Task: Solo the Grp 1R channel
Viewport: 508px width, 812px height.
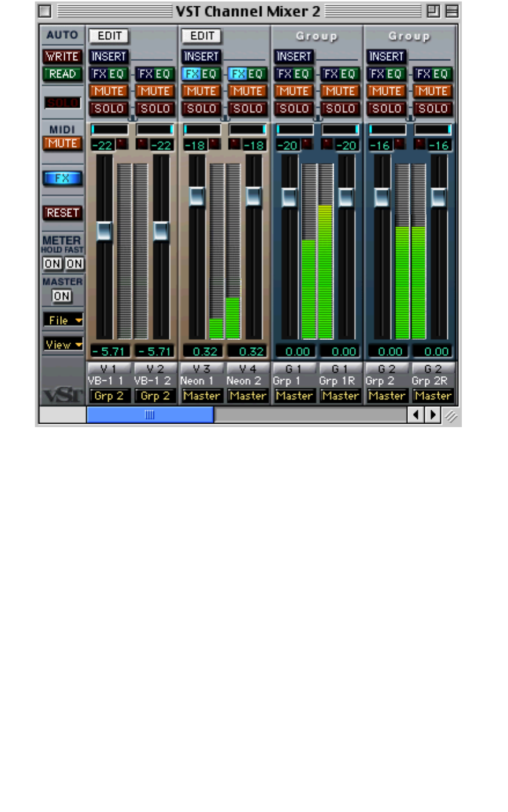Action: coord(340,109)
